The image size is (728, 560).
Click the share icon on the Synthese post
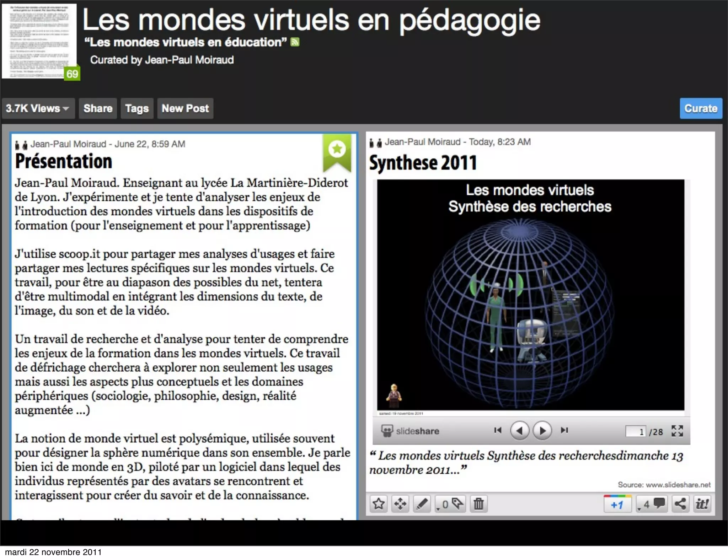(x=680, y=504)
